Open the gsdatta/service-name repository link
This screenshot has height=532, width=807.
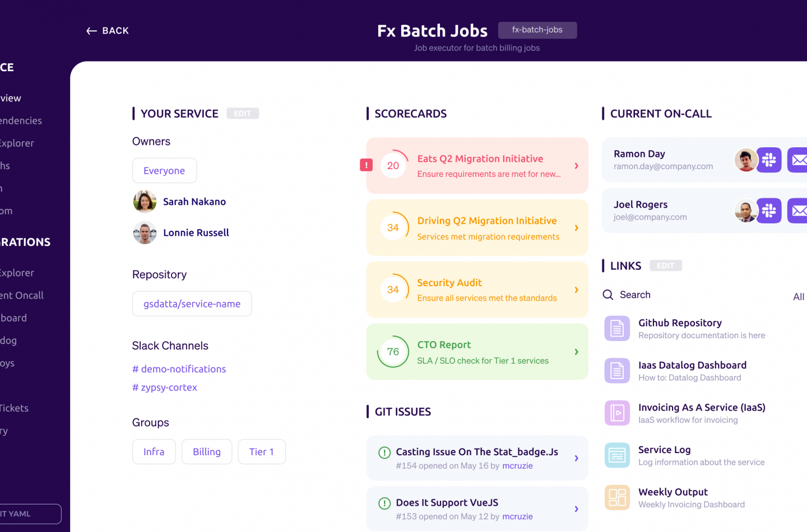tap(192, 304)
